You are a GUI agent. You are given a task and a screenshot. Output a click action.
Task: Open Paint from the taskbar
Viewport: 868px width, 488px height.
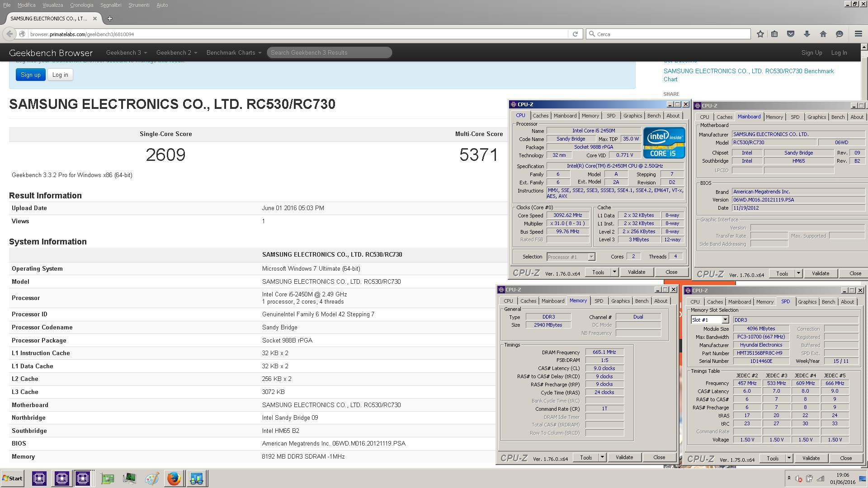pos(151,478)
